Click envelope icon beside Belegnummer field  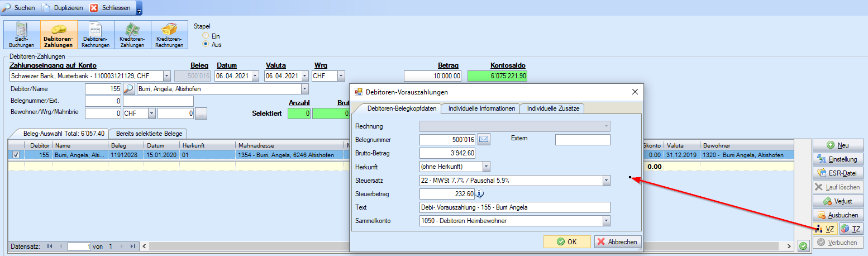(484, 139)
